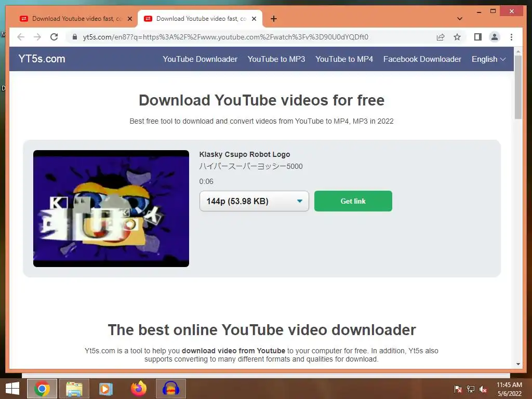Open YouTube to MP4 nav link
The height and width of the screenshot is (399, 532).
point(344,59)
